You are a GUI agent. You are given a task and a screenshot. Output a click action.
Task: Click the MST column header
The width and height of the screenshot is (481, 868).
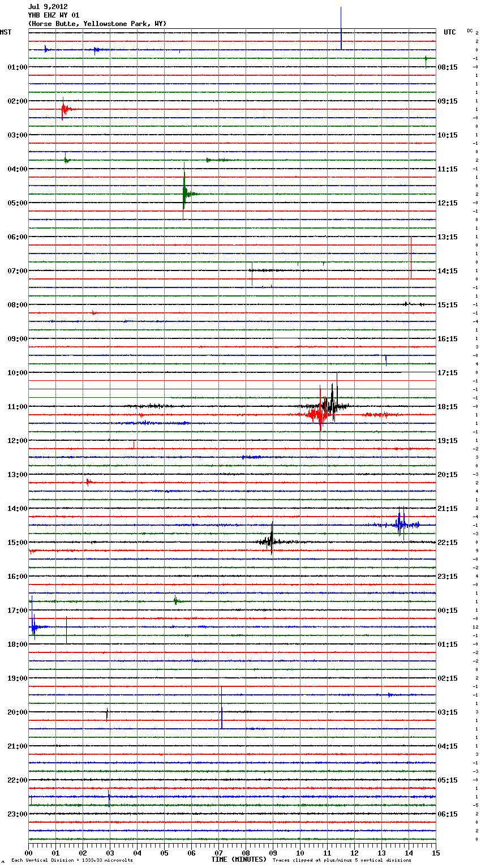click(x=6, y=32)
